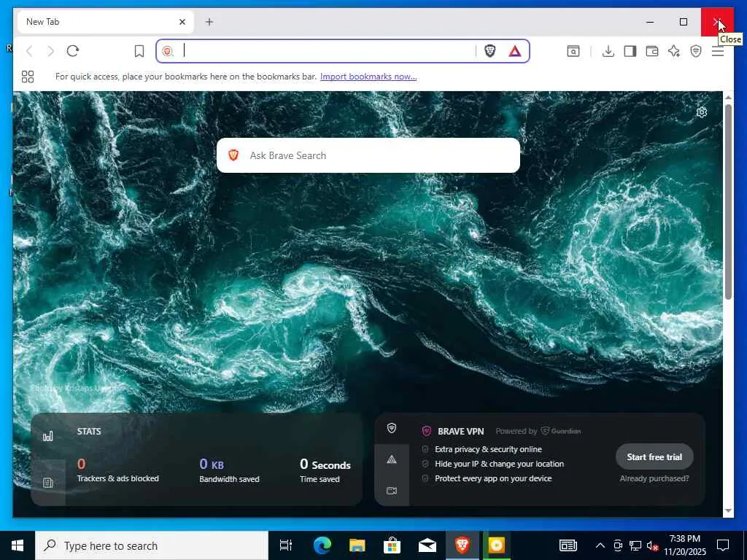The image size is (747, 560).
Task: Click Hide your IP & change your location
Action: (499, 464)
